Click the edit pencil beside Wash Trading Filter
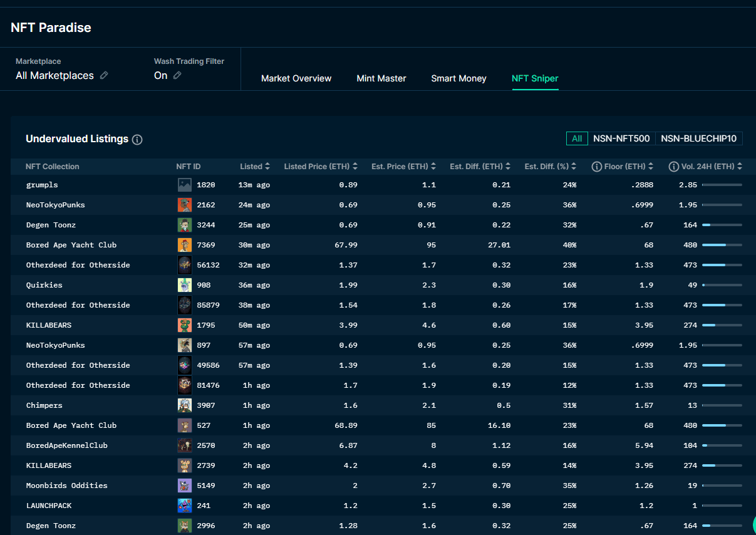This screenshot has width=756, height=535. (177, 75)
